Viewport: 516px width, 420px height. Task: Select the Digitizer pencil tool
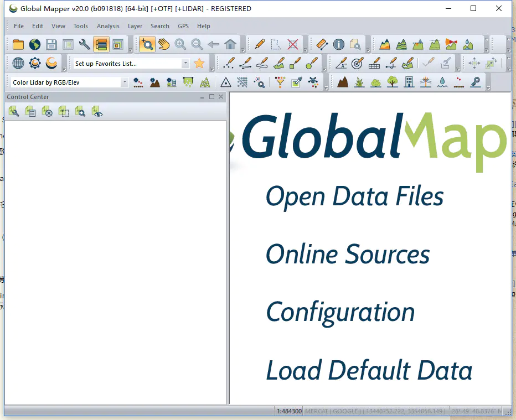click(x=260, y=44)
